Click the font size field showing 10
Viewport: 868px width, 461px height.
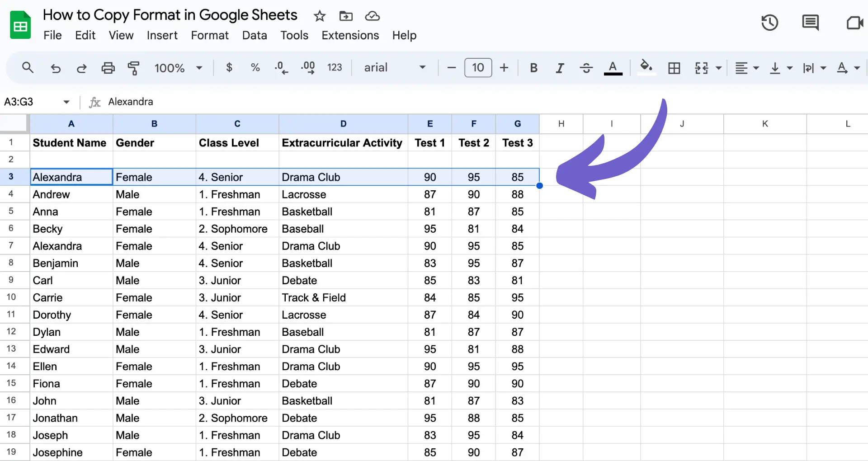click(478, 68)
